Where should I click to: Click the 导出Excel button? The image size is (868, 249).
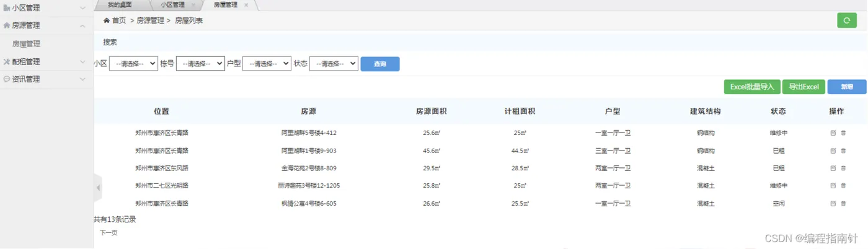coord(804,87)
